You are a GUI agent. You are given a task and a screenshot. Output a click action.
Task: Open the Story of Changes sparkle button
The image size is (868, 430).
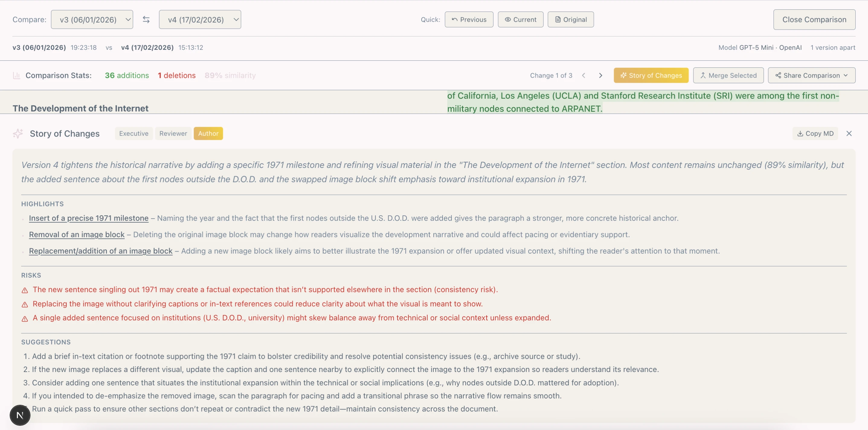click(x=651, y=75)
